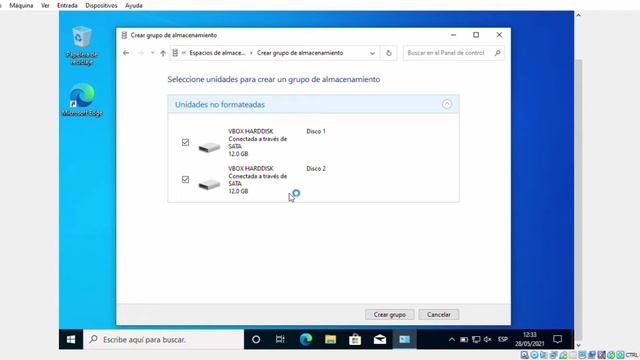The width and height of the screenshot is (640, 360).
Task: Select the Disco 1 hard drive icon
Action: click(x=209, y=147)
